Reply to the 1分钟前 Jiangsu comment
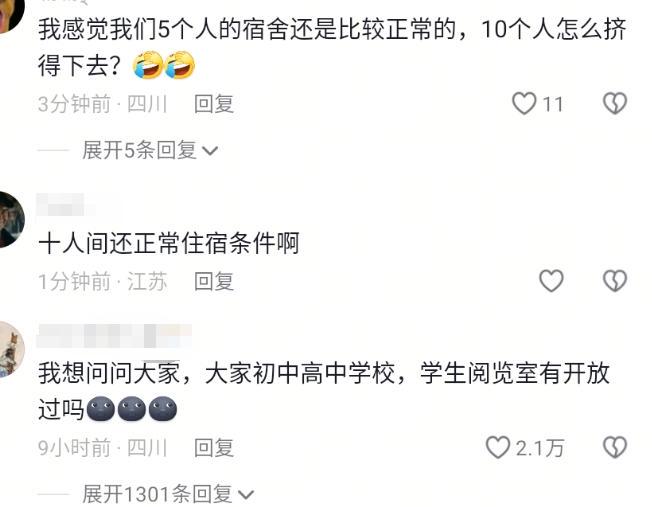 [214, 282]
